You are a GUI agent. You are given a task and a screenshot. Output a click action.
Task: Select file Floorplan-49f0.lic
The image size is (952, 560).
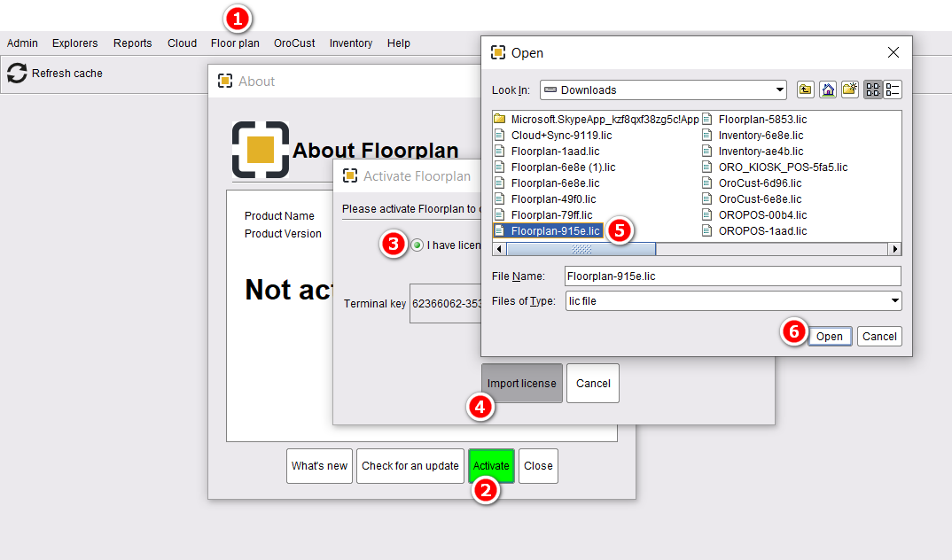(553, 199)
